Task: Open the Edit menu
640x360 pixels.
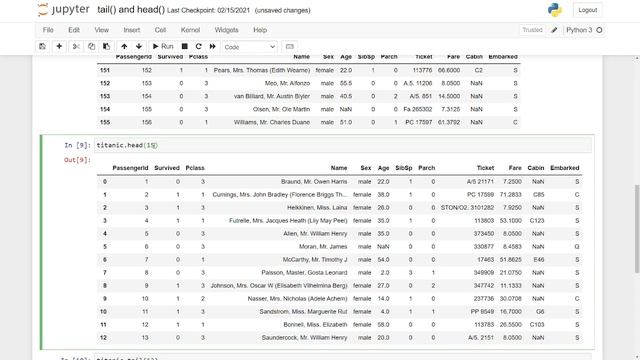Action: 74,30
